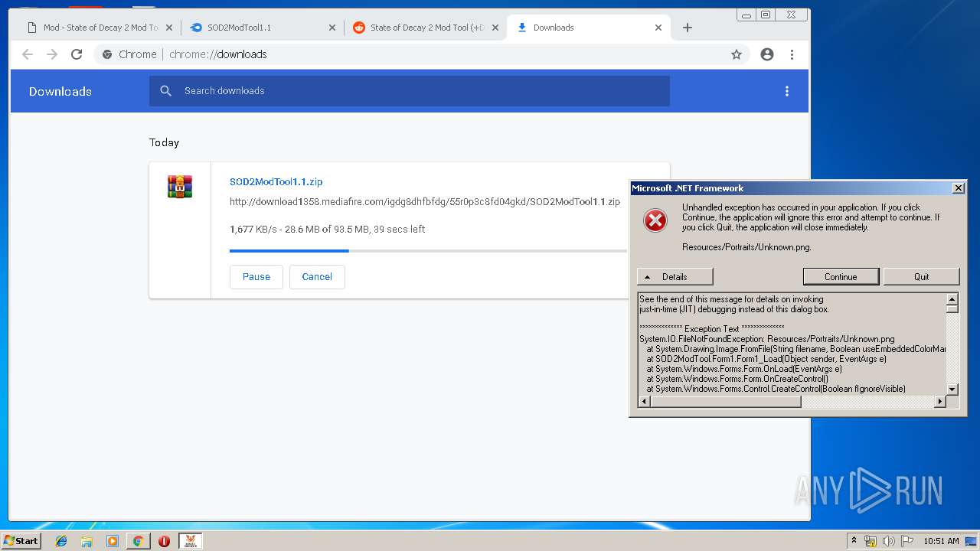Close the SOD2ModTool1.1 tab
The image size is (980, 551).
pyautogui.click(x=332, y=28)
